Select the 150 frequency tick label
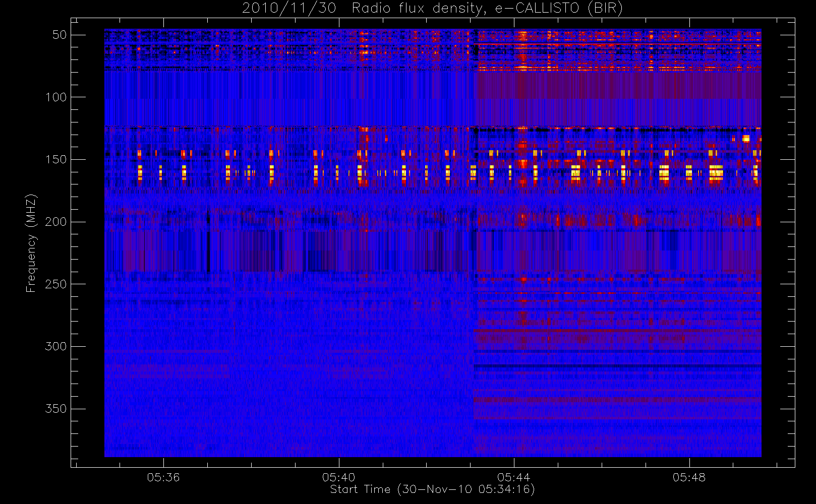816x504 pixels. point(56,159)
